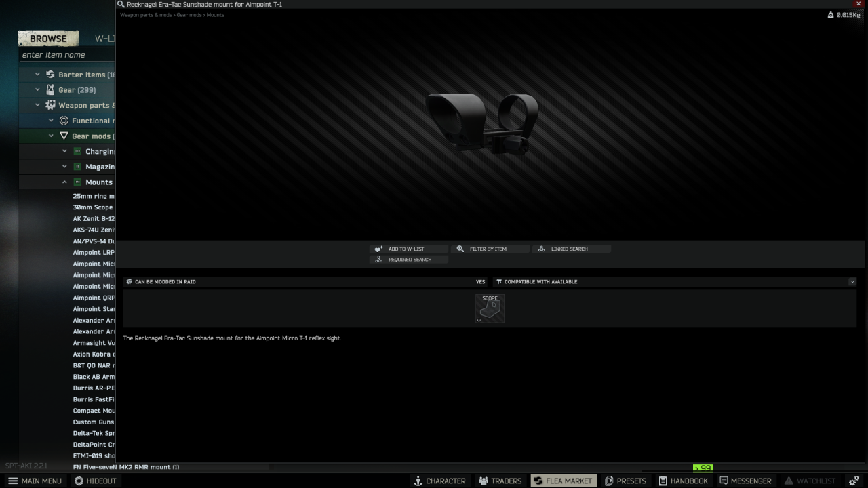868x488 pixels.
Task: Expand the Gear (299) chevron
Action: coord(38,89)
